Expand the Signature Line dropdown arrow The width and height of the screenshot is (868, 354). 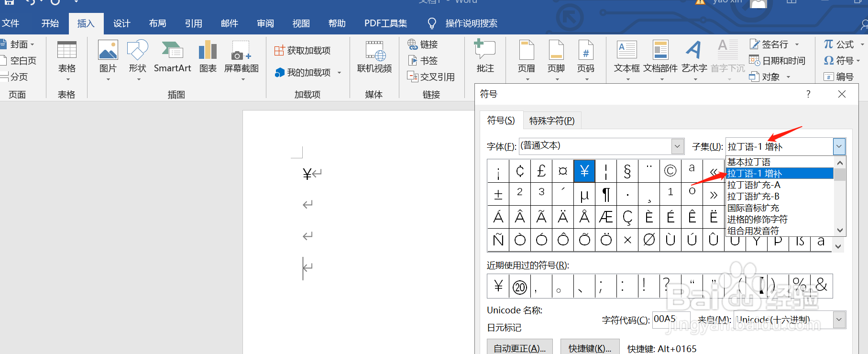coord(797,44)
